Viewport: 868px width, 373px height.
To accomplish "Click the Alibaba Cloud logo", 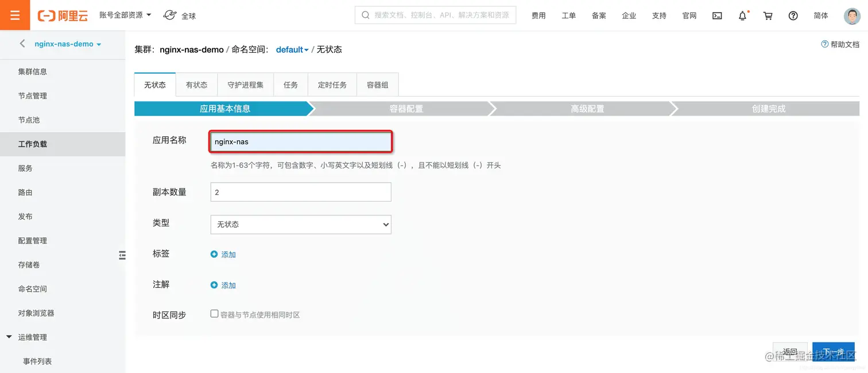I will tap(63, 15).
